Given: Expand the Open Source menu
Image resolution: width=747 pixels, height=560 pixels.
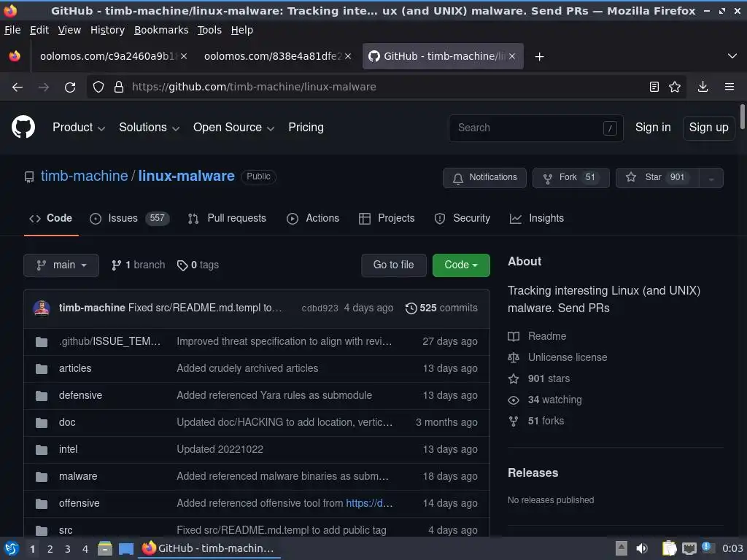Looking at the screenshot, I should [234, 128].
